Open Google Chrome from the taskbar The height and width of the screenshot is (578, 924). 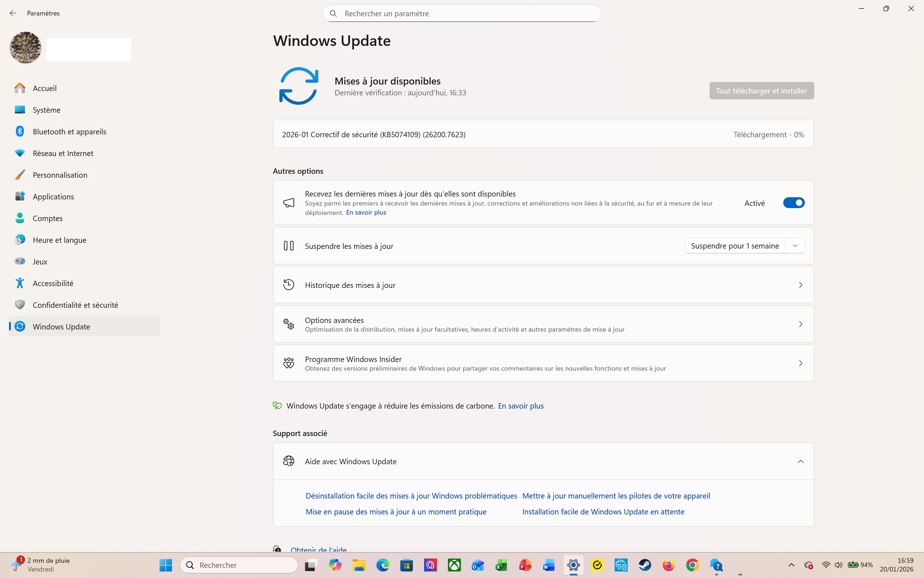click(692, 565)
